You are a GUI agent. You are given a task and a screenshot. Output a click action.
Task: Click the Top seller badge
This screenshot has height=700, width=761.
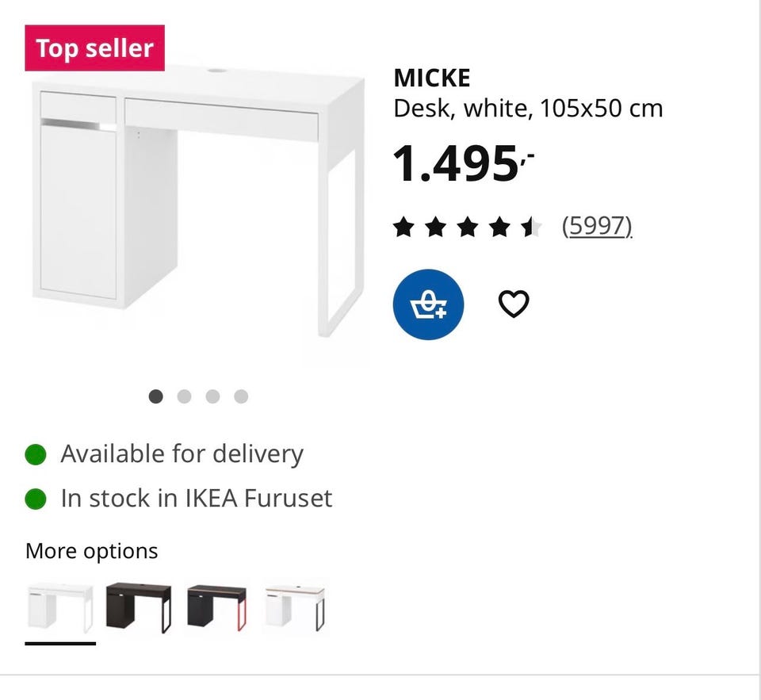94,48
